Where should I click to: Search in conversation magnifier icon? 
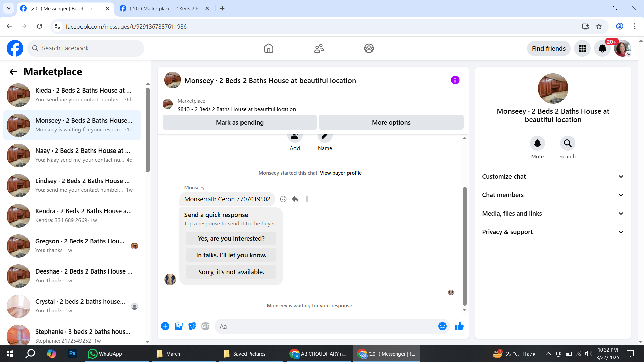pos(568,143)
